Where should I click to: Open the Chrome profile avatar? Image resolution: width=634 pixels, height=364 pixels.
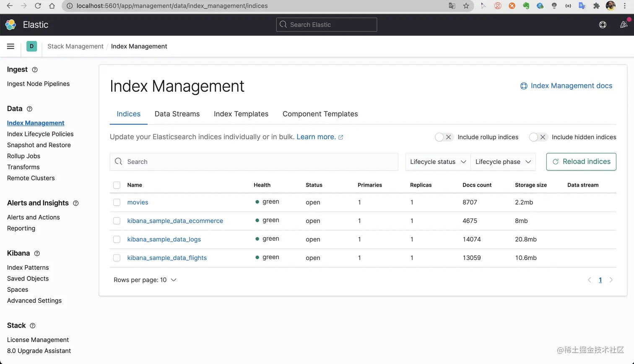pyautogui.click(x=611, y=6)
